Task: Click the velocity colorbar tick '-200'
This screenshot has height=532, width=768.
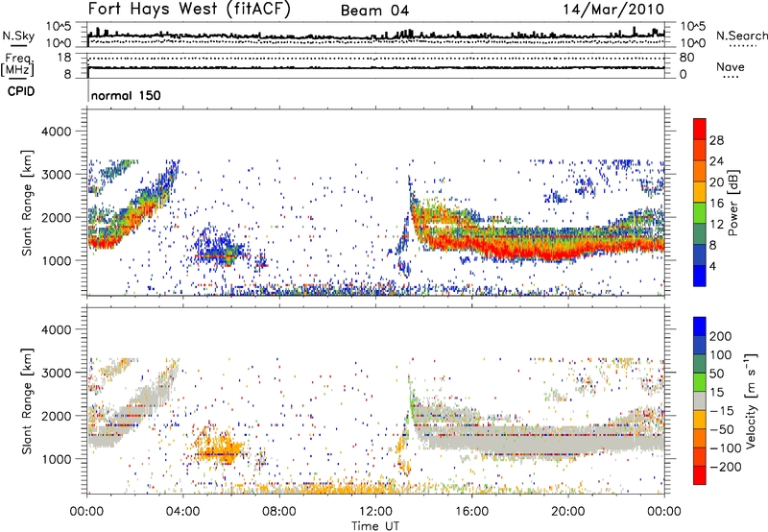Action: [724, 467]
